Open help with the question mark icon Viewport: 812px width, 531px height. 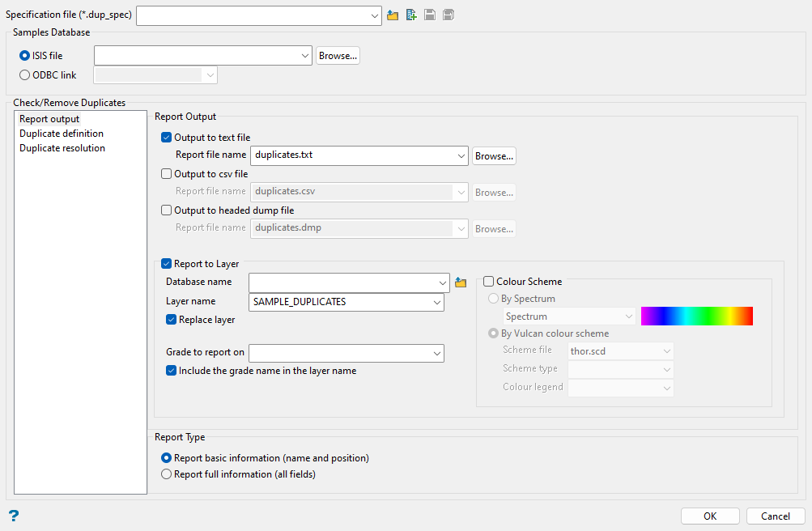coord(13,516)
